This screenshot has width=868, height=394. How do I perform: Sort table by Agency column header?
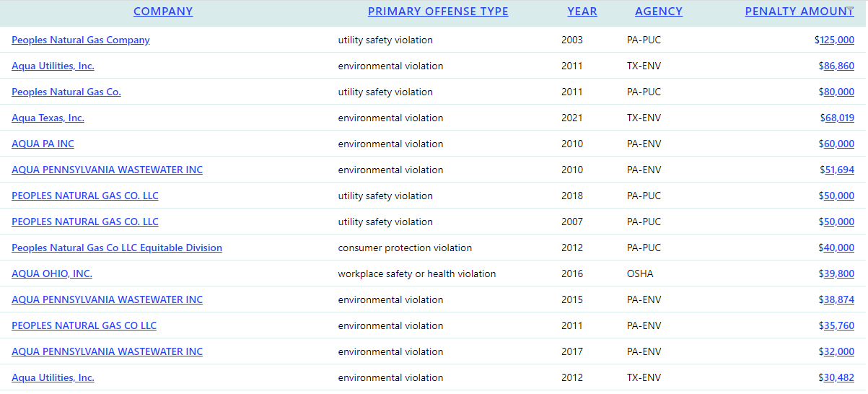click(659, 12)
